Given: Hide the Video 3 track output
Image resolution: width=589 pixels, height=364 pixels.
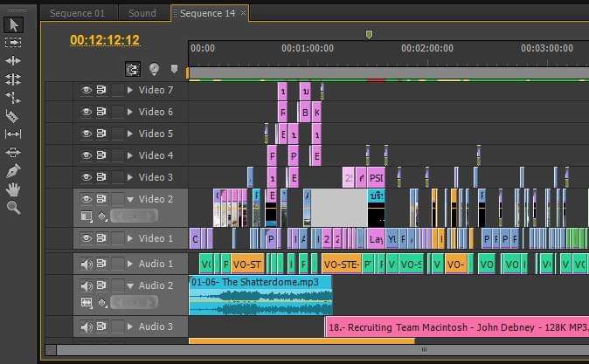Looking at the screenshot, I should (86, 177).
